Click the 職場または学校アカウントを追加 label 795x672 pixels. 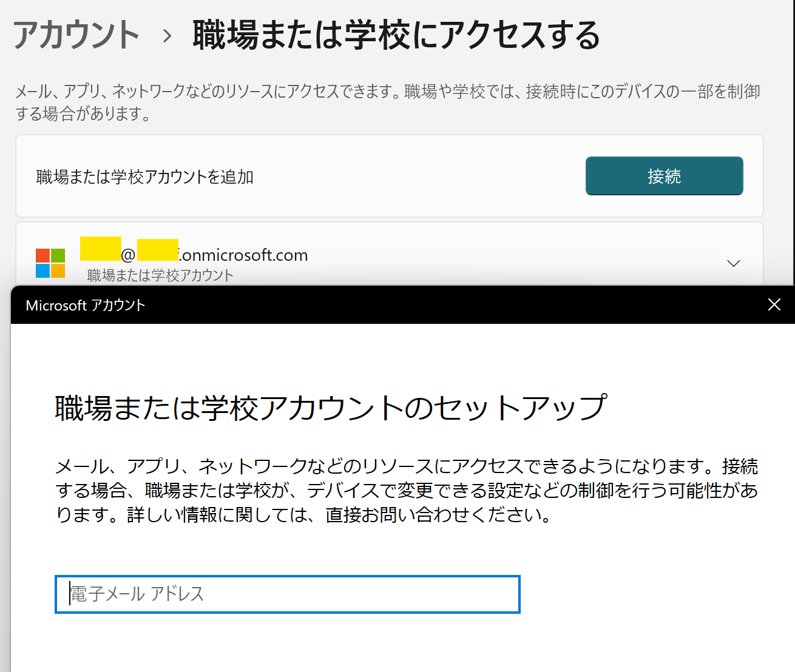tap(145, 177)
